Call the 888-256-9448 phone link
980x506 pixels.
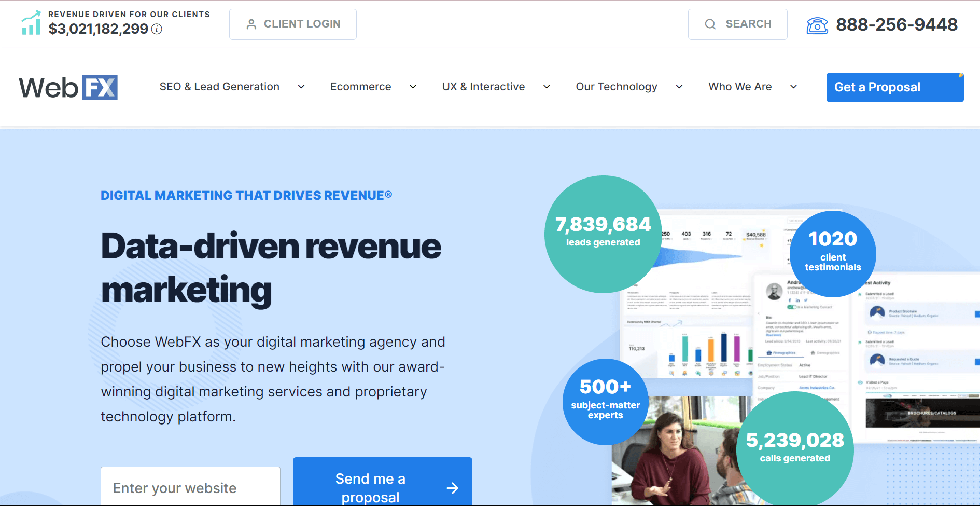coord(897,24)
